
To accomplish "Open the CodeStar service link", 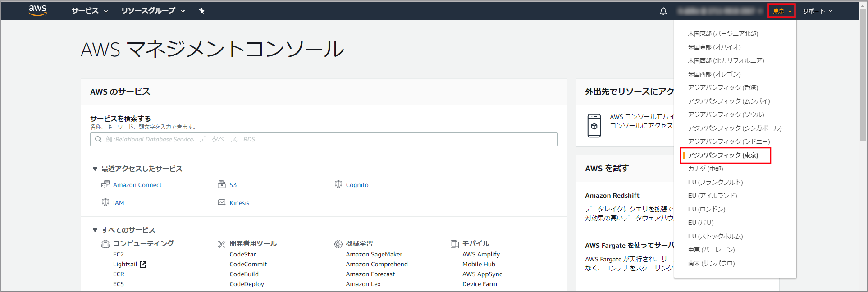I will coord(242,254).
